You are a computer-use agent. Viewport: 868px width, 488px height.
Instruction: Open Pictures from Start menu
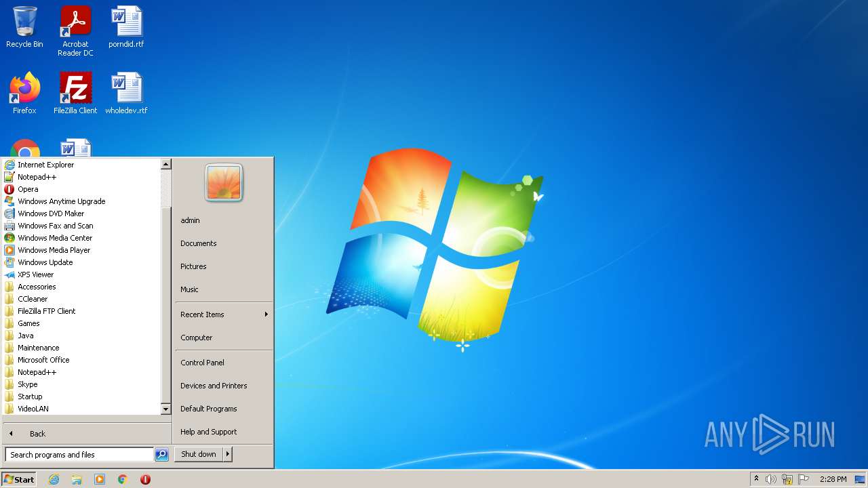224,266
